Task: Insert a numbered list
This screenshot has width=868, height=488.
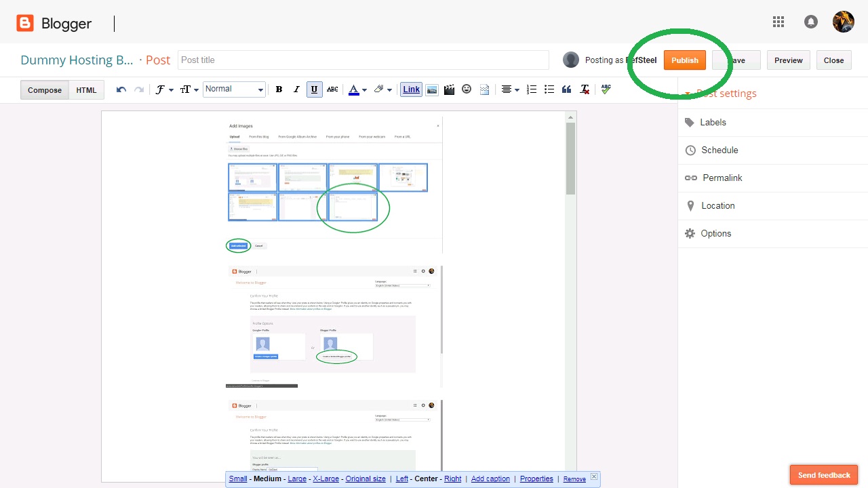Action: pos(532,89)
